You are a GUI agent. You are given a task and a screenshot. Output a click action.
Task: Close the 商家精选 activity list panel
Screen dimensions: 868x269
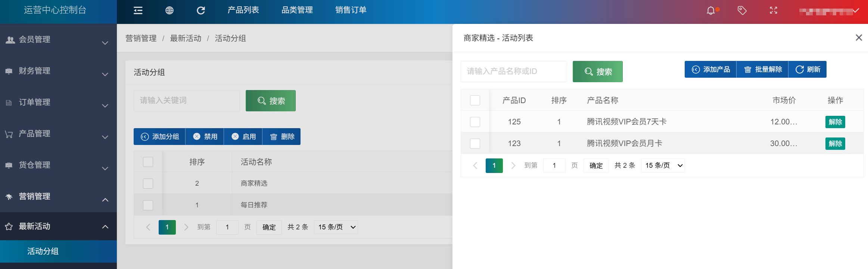coord(859,38)
